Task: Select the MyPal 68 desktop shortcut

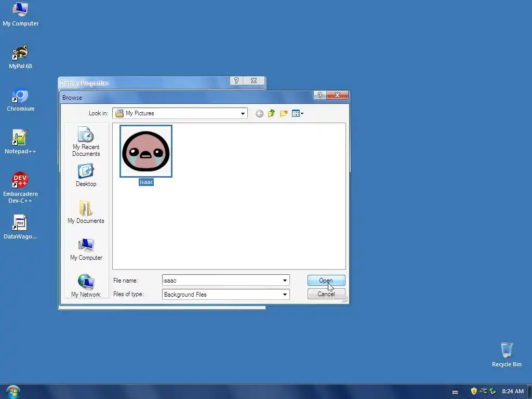Action: (20, 57)
